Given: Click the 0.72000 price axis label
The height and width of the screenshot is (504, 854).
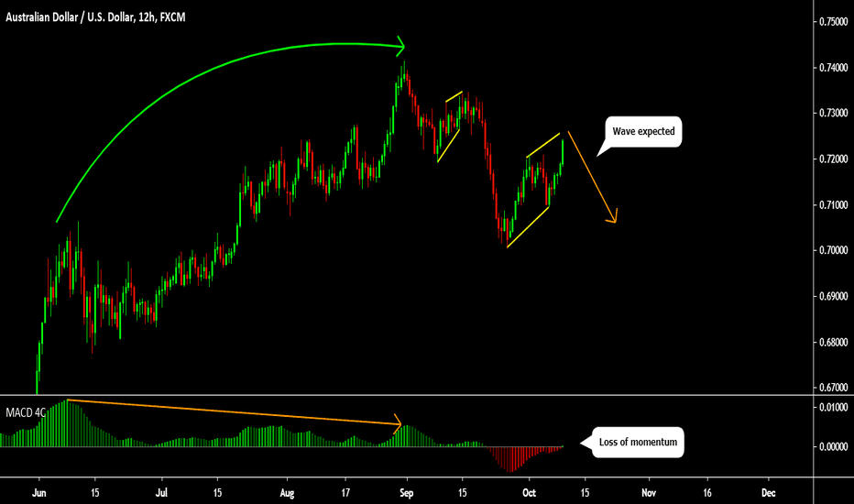Looking at the screenshot, I should pyautogui.click(x=833, y=159).
